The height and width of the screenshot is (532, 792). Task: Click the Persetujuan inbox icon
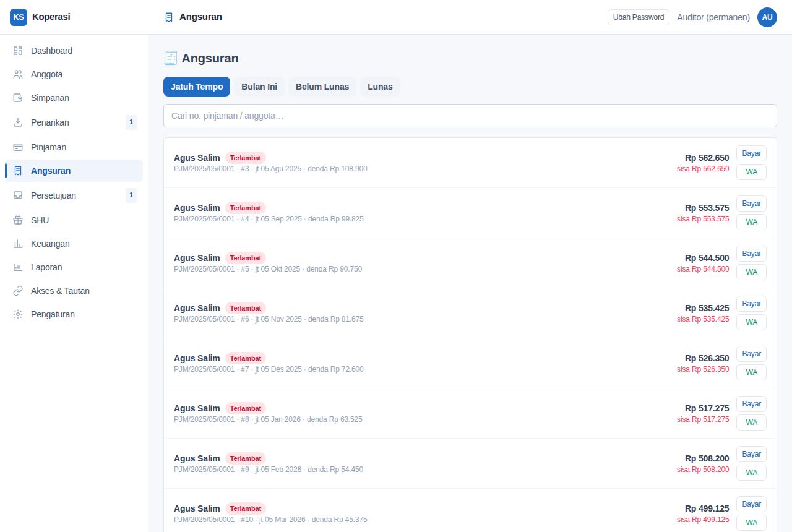coord(18,195)
